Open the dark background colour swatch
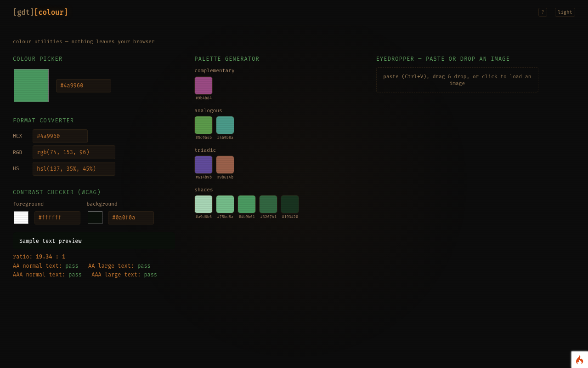This screenshot has height=368, width=588. coord(95,218)
